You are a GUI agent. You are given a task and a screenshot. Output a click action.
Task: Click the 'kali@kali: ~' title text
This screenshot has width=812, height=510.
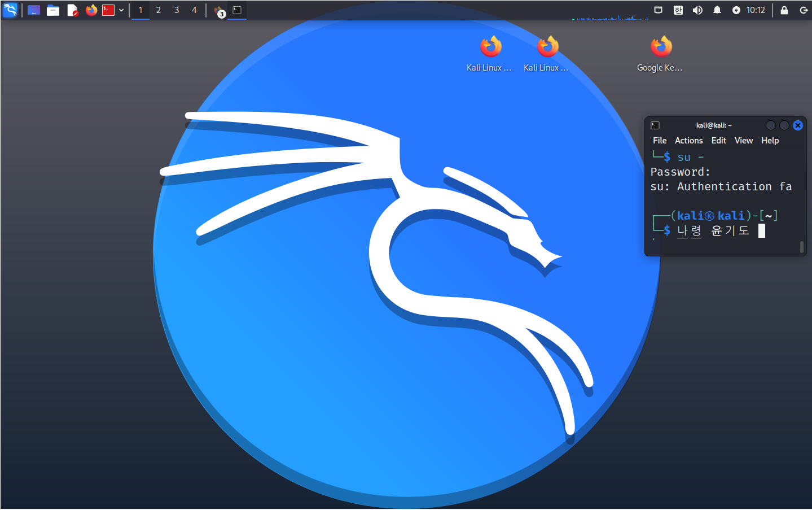click(x=714, y=125)
